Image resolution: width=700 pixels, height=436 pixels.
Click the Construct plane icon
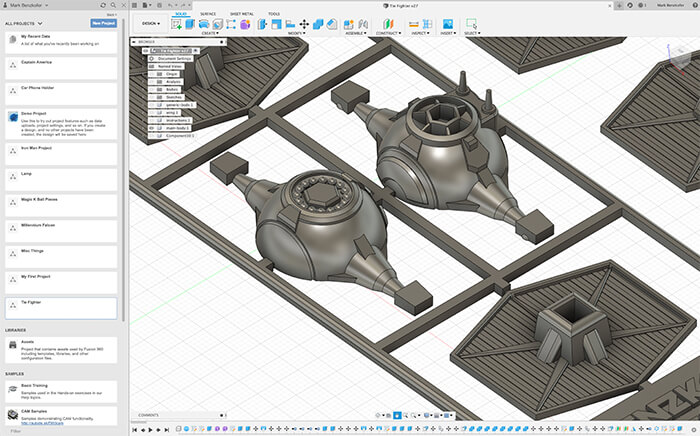(x=388, y=24)
